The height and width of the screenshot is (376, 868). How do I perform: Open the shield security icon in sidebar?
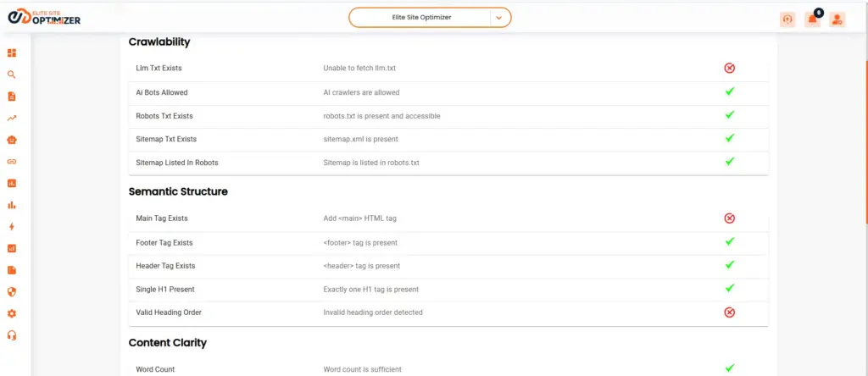pos(12,291)
